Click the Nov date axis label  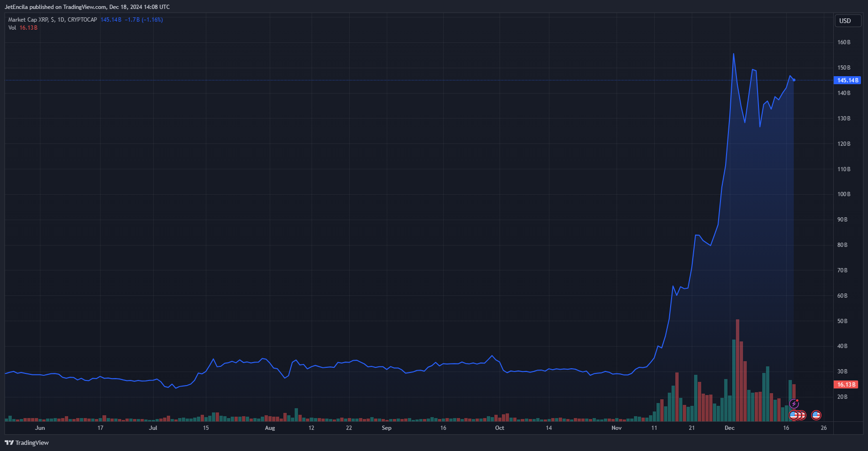[617, 428]
